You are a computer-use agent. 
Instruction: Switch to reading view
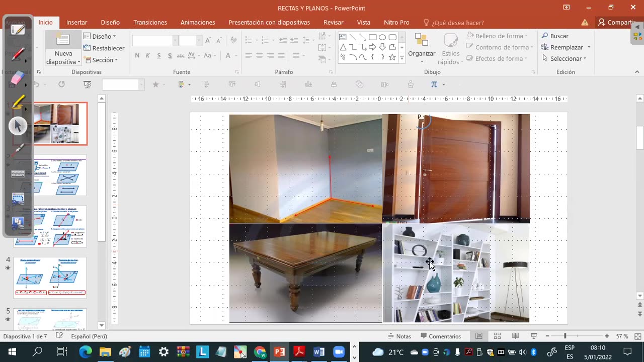coord(515,336)
